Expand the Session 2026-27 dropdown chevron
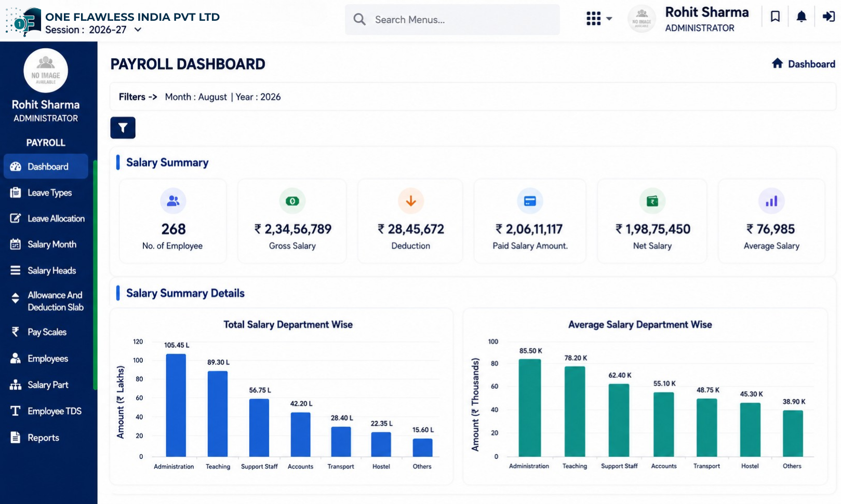Viewport: 841px width, 504px height. point(138,30)
